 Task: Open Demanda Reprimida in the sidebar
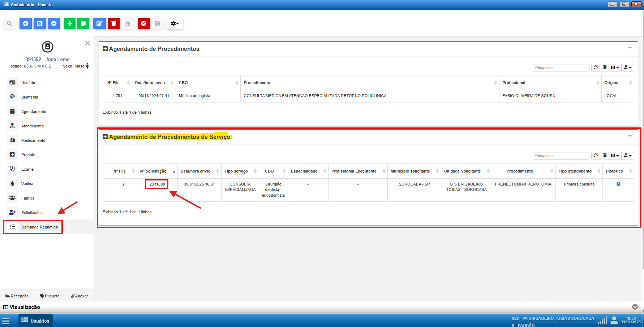click(x=39, y=227)
